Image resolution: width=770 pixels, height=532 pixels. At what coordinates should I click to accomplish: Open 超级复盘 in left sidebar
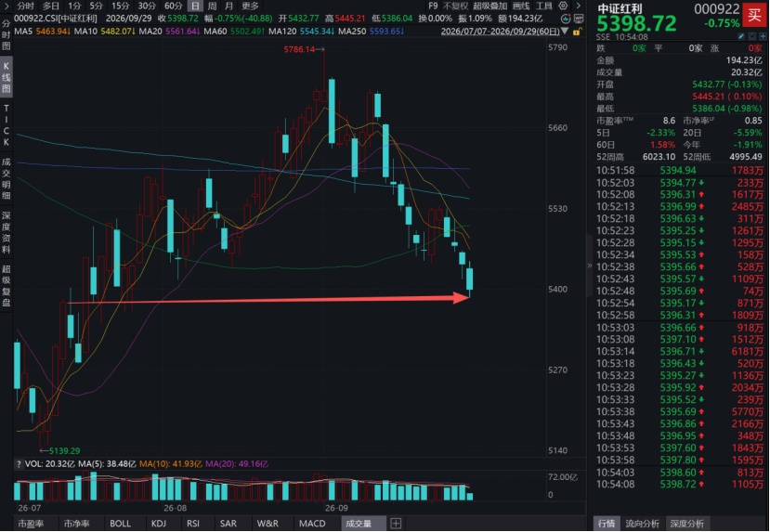coord(7,286)
